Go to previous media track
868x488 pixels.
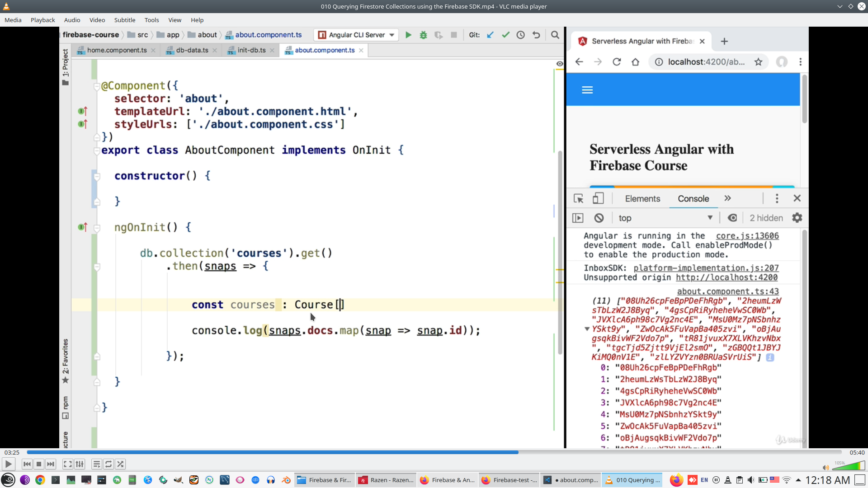click(27, 464)
